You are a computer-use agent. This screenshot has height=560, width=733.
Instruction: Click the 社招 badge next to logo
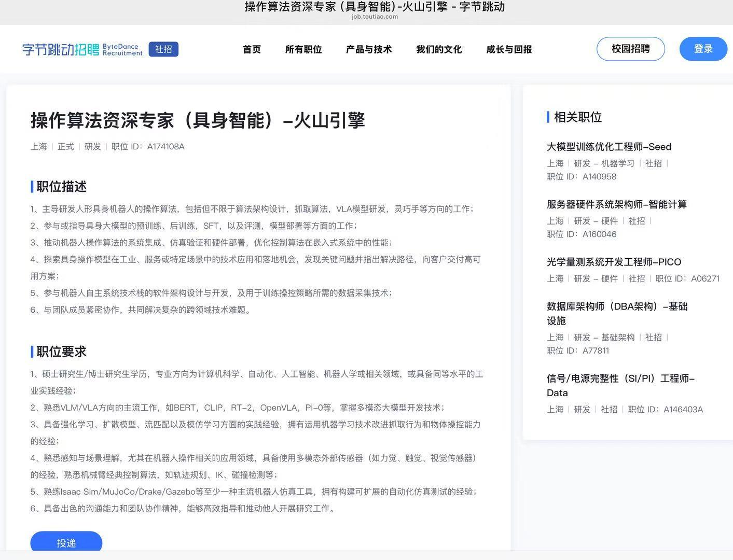(x=163, y=49)
